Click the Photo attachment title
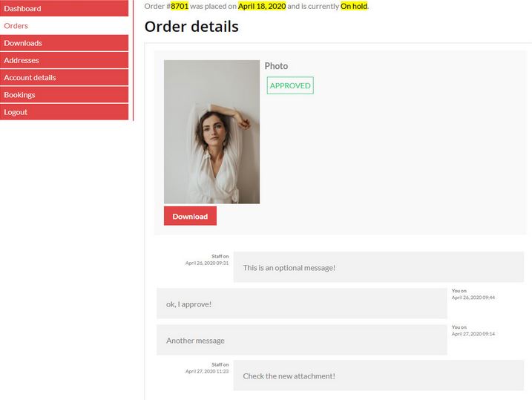This screenshot has width=532, height=400. tap(276, 66)
